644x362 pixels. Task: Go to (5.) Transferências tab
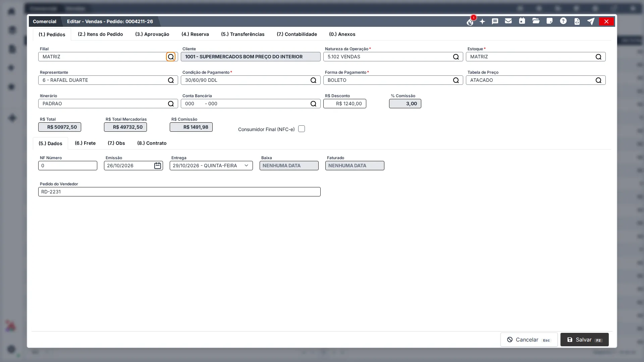pyautogui.click(x=243, y=34)
